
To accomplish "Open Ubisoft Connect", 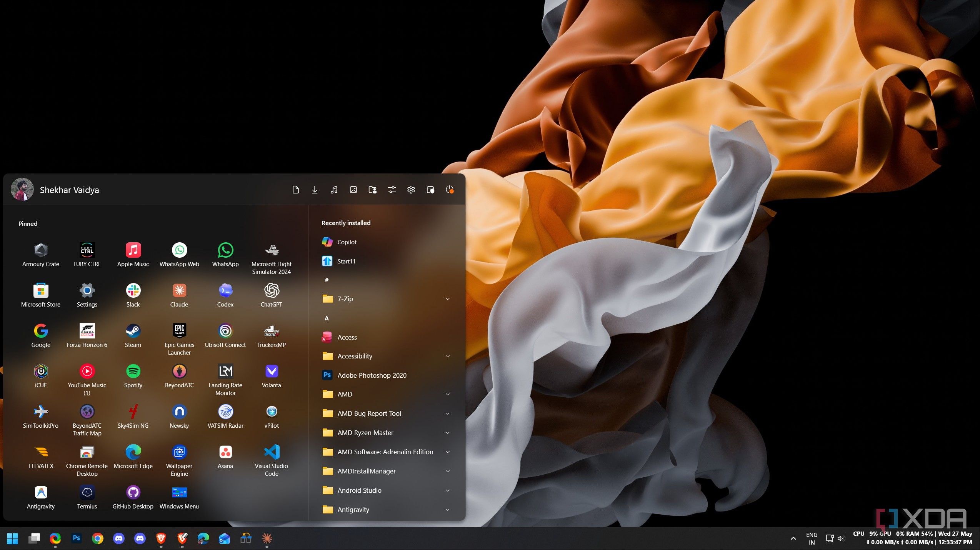I will point(225,335).
